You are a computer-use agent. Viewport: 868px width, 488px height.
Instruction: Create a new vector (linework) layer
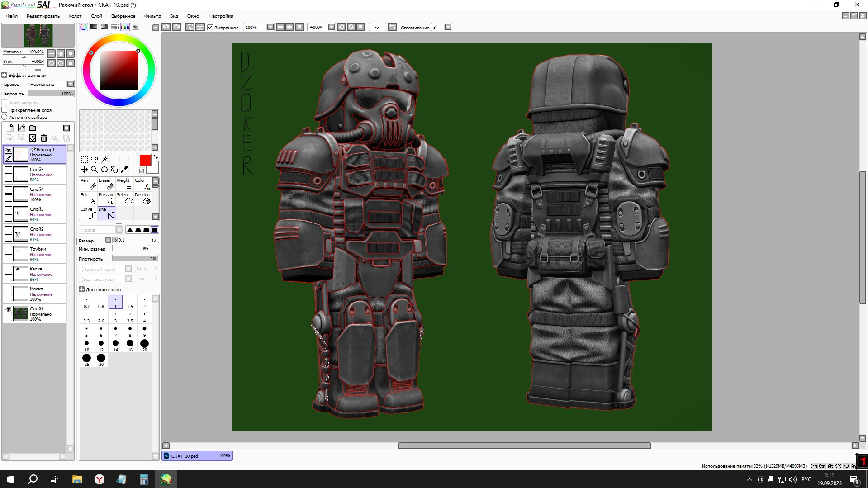pyautogui.click(x=21, y=128)
